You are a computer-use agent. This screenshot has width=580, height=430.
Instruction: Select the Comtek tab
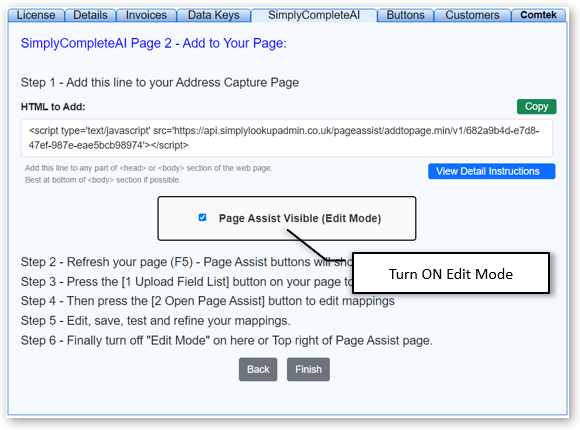(x=538, y=15)
